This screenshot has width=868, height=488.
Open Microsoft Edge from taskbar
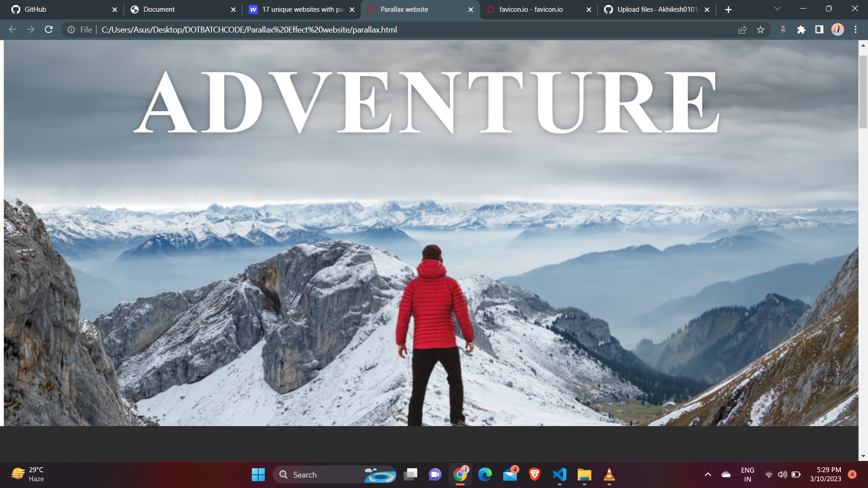point(485,474)
